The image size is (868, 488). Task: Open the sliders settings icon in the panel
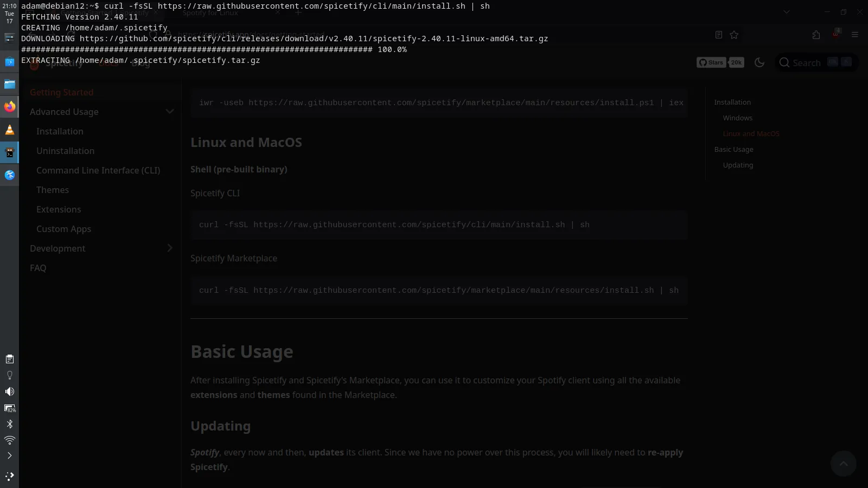(x=9, y=37)
